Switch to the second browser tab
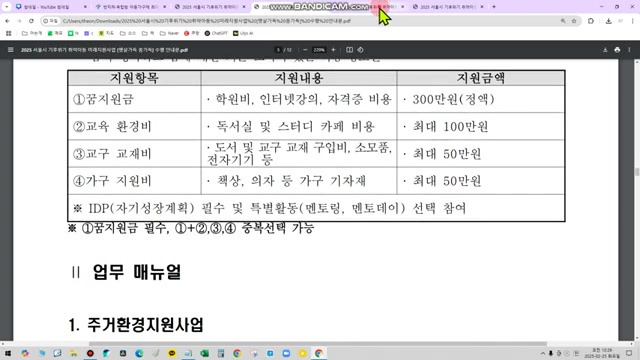640x360 pixels. (x=131, y=7)
